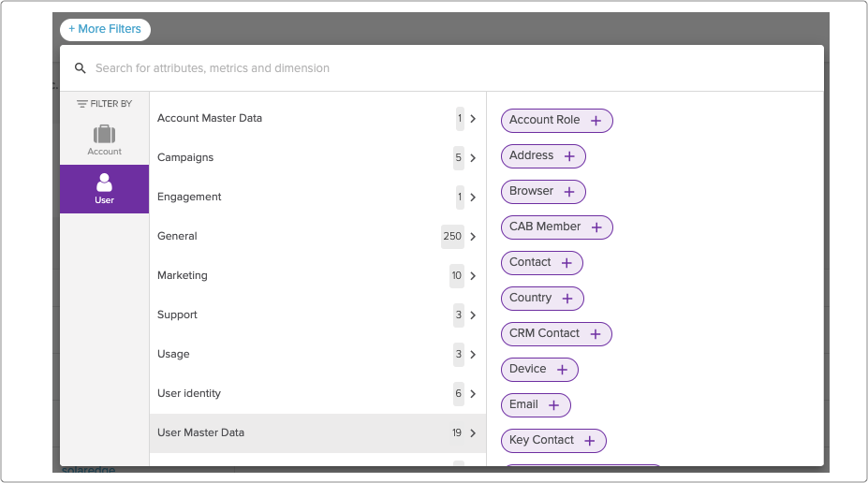This screenshot has height=483, width=868.
Task: Expand the Campaigns category chevron
Action: pos(473,157)
